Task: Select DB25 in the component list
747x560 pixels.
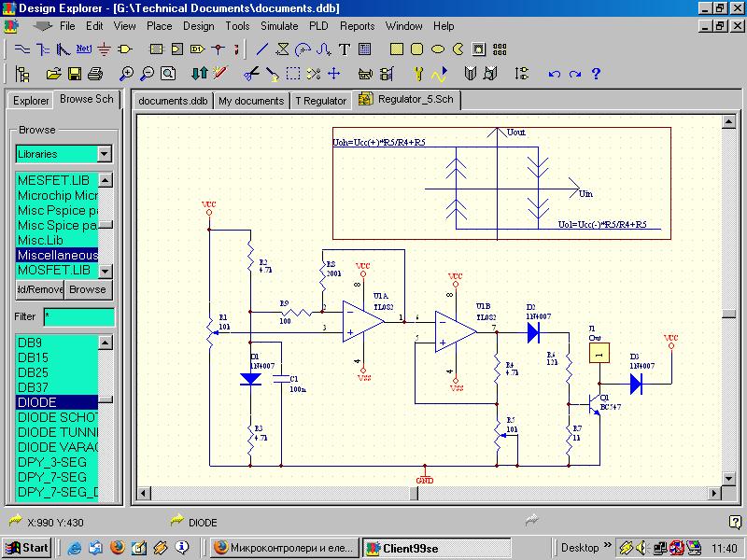Action: (57, 372)
